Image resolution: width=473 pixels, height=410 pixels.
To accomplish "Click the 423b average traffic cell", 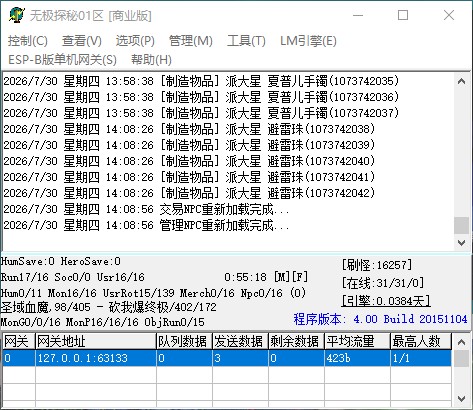I will click(x=357, y=358).
